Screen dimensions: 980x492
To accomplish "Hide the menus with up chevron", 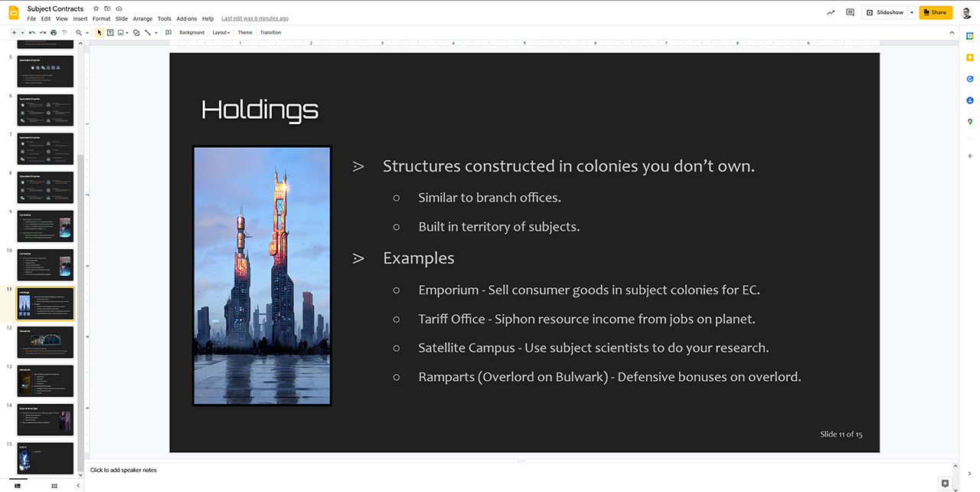I will click(952, 32).
